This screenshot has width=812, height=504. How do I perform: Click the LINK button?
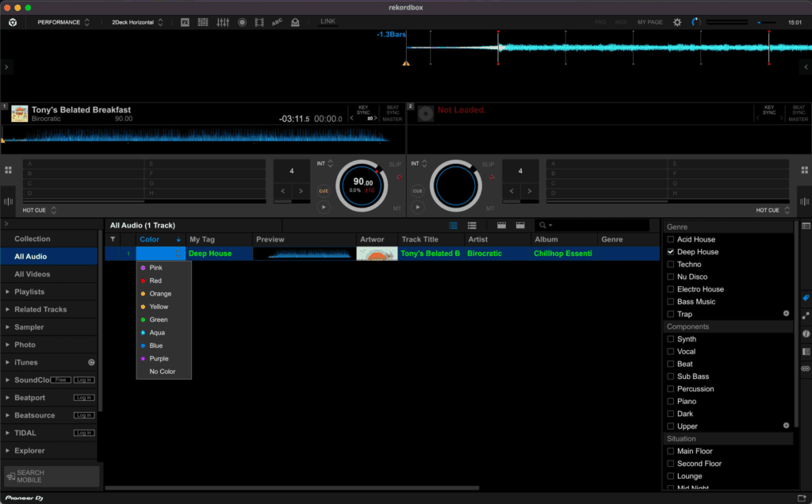327,21
